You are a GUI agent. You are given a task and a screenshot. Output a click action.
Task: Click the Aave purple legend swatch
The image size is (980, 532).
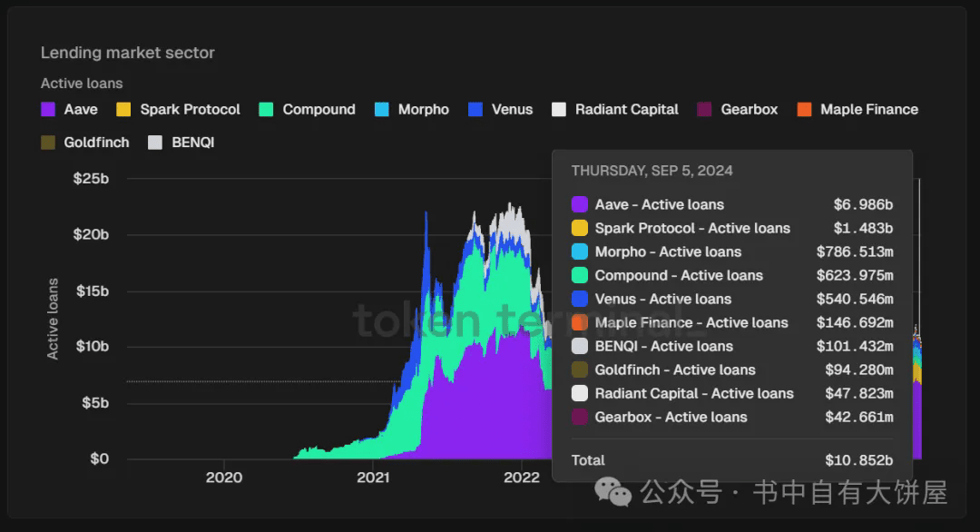point(48,110)
